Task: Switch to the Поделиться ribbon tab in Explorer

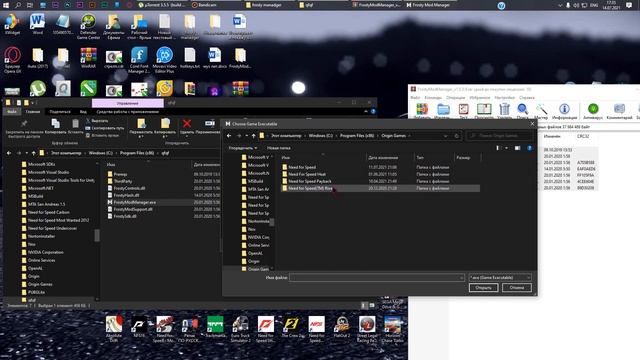Action: pos(60,111)
